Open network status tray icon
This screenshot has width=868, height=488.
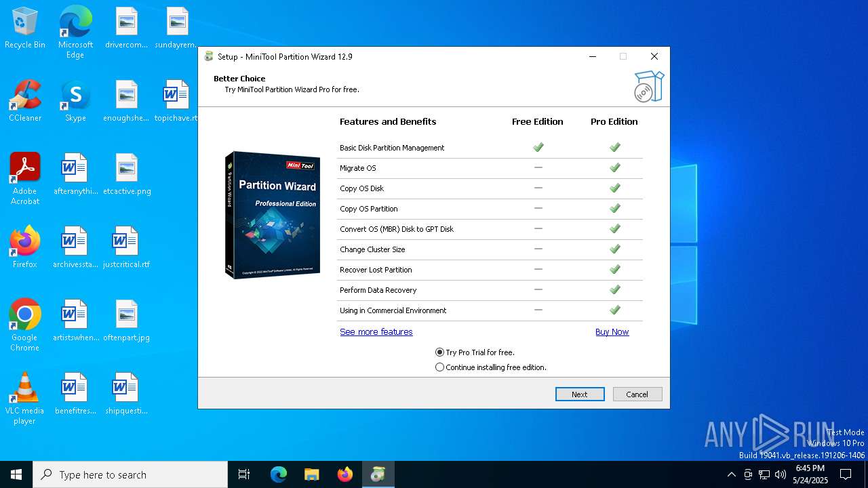pos(764,474)
